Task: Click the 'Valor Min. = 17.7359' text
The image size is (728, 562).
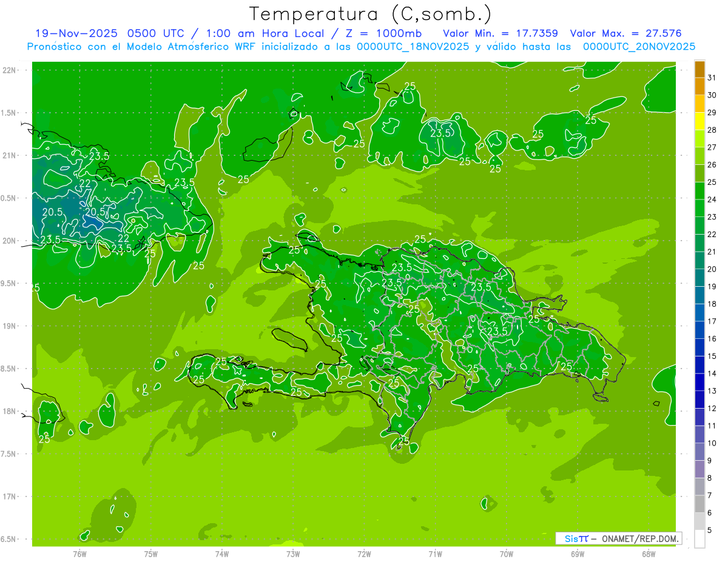Action: point(500,33)
